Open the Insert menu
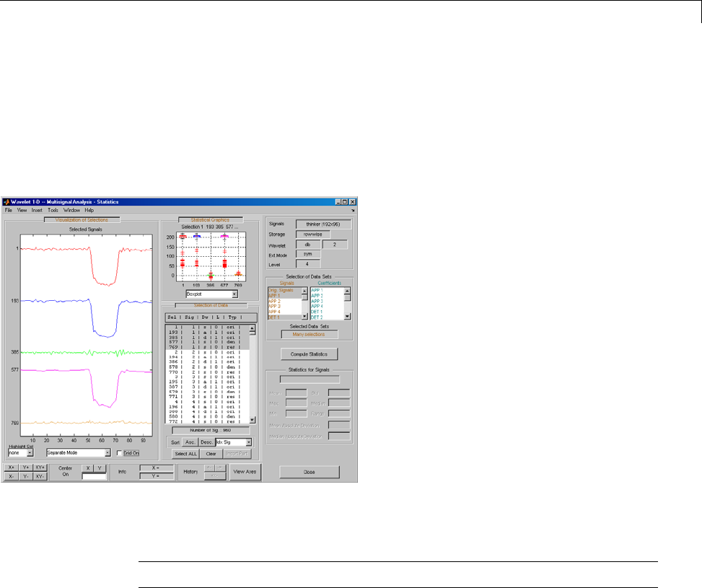This screenshot has width=702, height=588. pyautogui.click(x=37, y=210)
